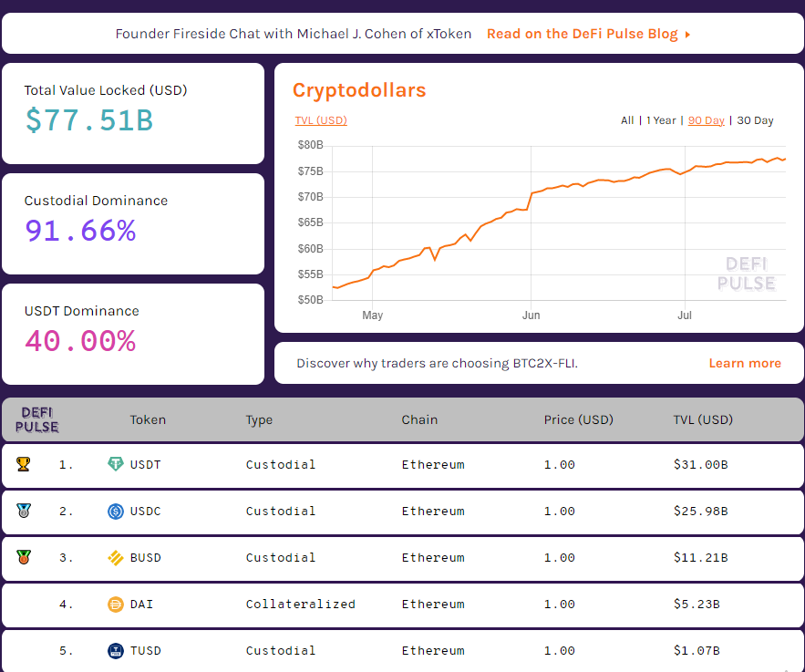Viewport: 805px width, 672px height.
Task: Click the Founder Fireside Chat announcement text
Action: click(x=294, y=34)
